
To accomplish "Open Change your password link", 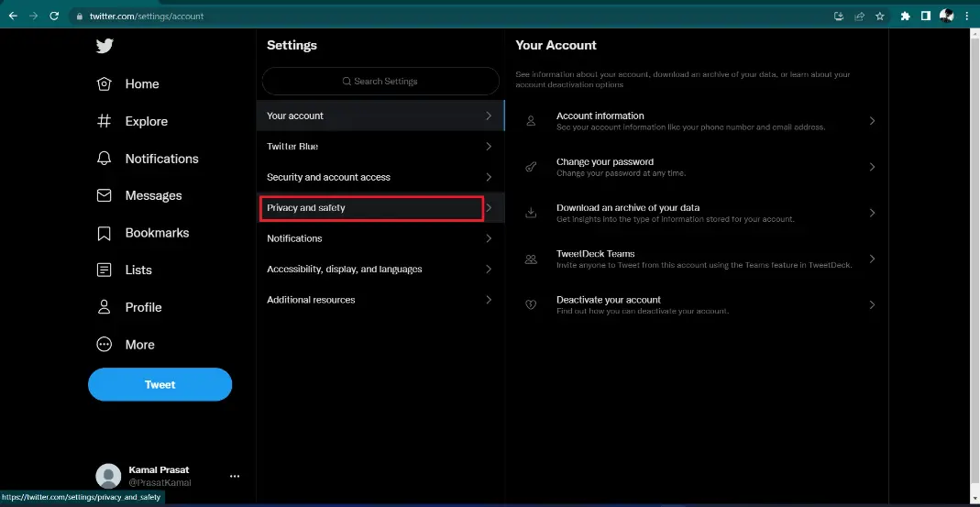I will [x=696, y=167].
